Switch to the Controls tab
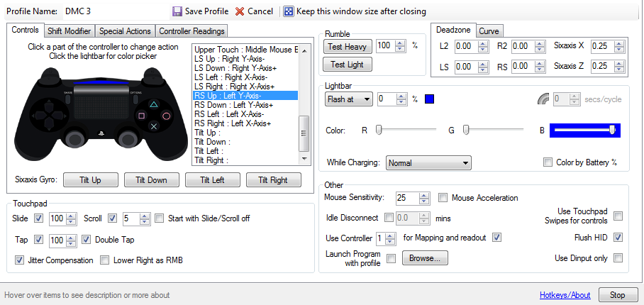The image size is (644, 305). coord(25,30)
